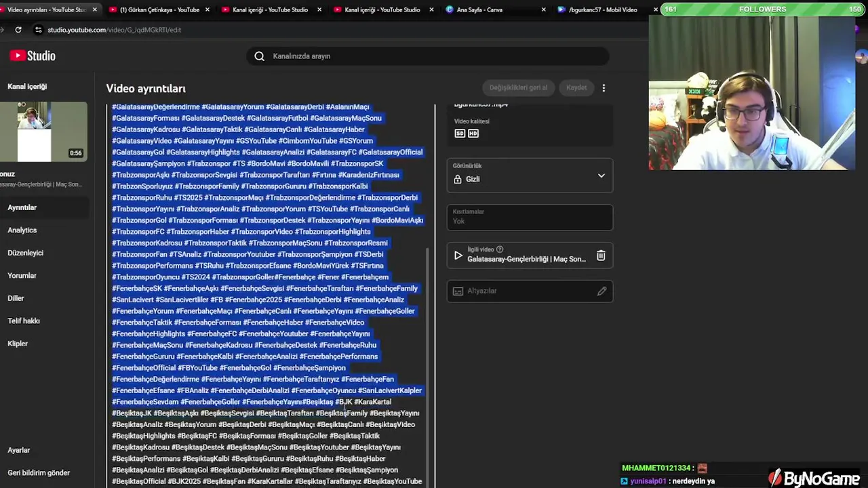
Task: Click the hashtag #BordoMaviAşkı in description
Action: click(x=397, y=220)
